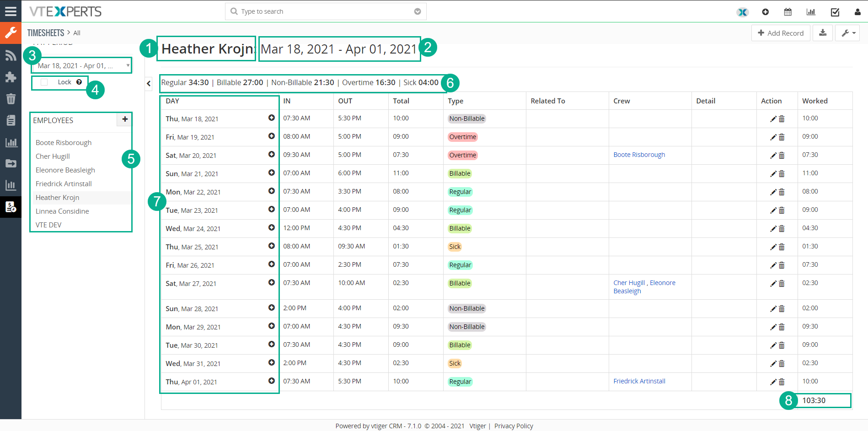868x431 pixels.
Task: Open the calendar icon in top bar
Action: (788, 12)
